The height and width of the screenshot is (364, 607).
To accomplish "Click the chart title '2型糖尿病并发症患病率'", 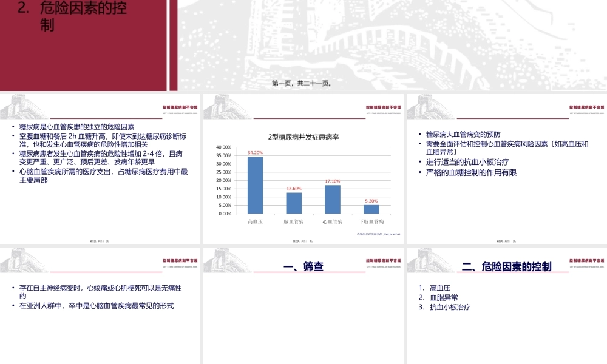I will tap(303, 137).
